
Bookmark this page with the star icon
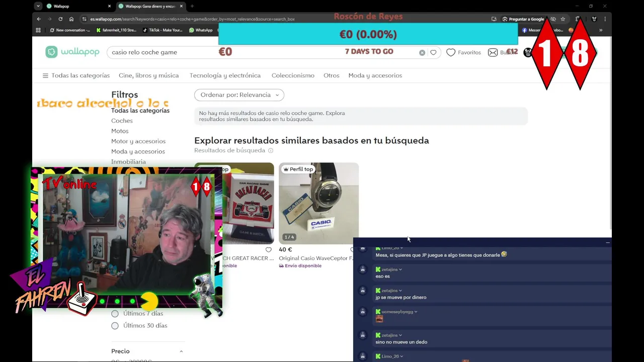pyautogui.click(x=563, y=19)
